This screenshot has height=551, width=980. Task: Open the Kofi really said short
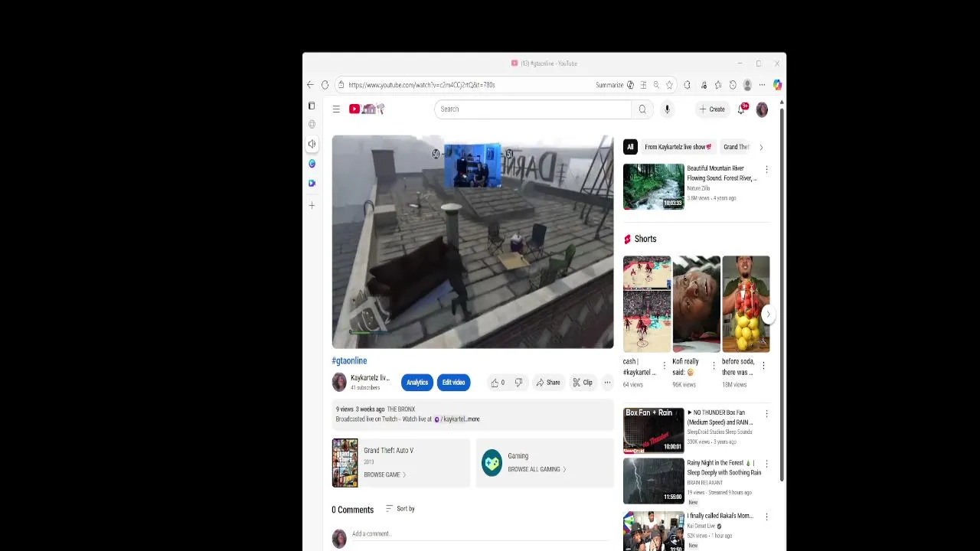tap(697, 304)
